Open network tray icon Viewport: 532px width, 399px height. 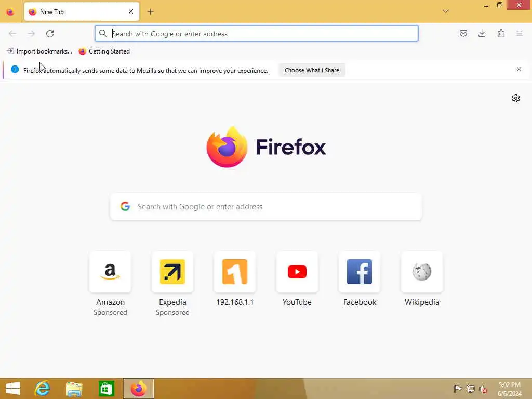pos(470,389)
